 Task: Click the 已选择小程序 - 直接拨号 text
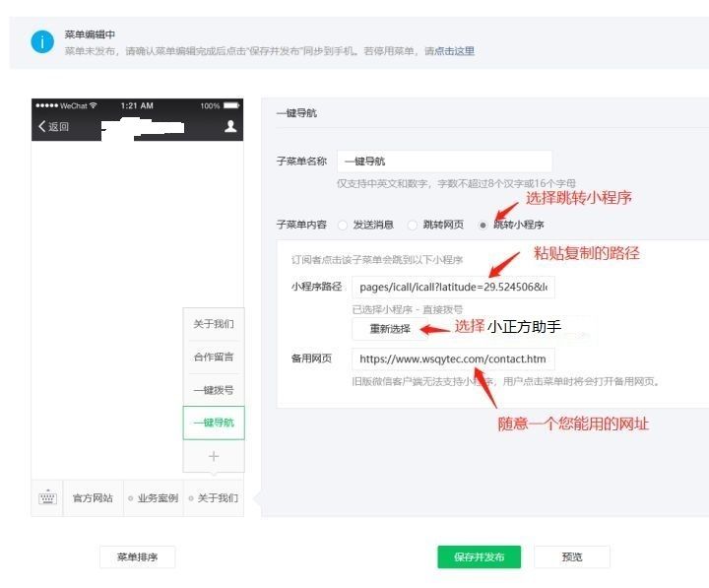click(x=408, y=309)
